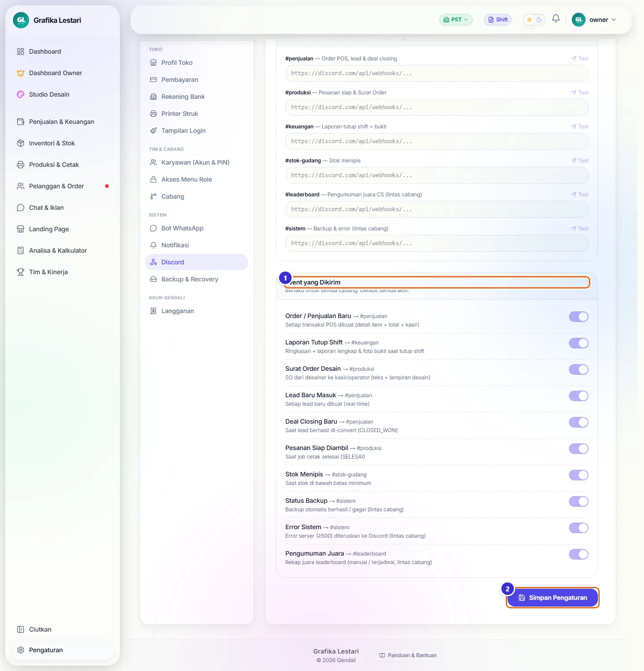644x671 pixels.
Task: Click the Analisa & Kalkulator calculator icon
Action: (21, 251)
